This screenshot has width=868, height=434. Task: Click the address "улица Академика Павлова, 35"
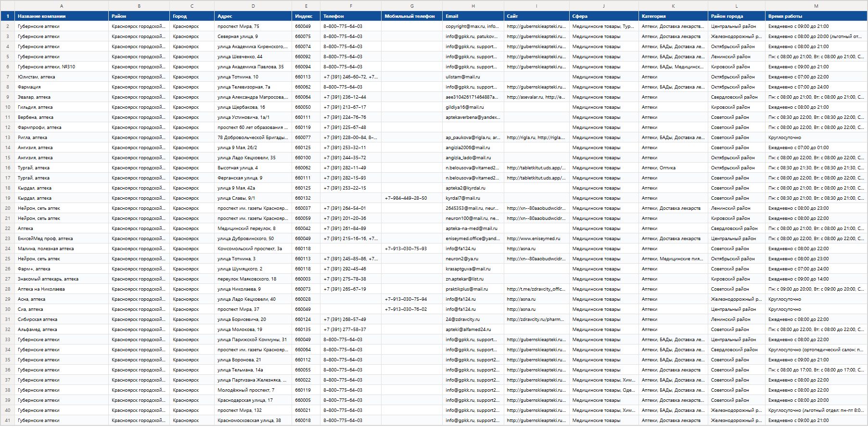point(253,67)
